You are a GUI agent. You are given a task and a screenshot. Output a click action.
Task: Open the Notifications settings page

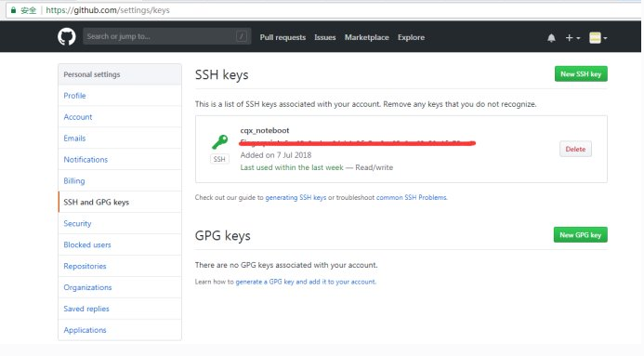point(120,160)
